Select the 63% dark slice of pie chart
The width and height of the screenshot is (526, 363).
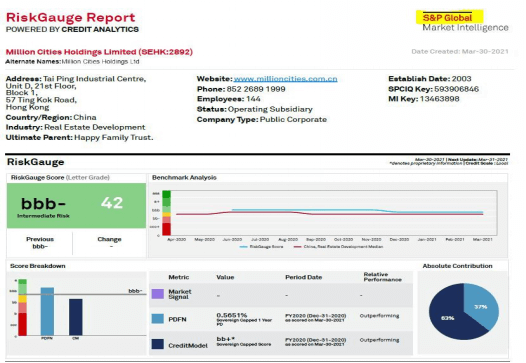pyautogui.click(x=448, y=317)
